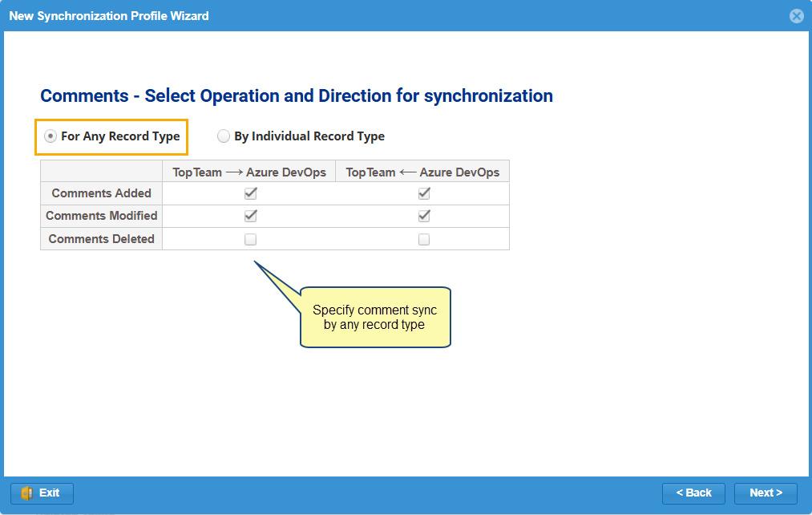Click the Comments Deleted row label

[101, 239]
